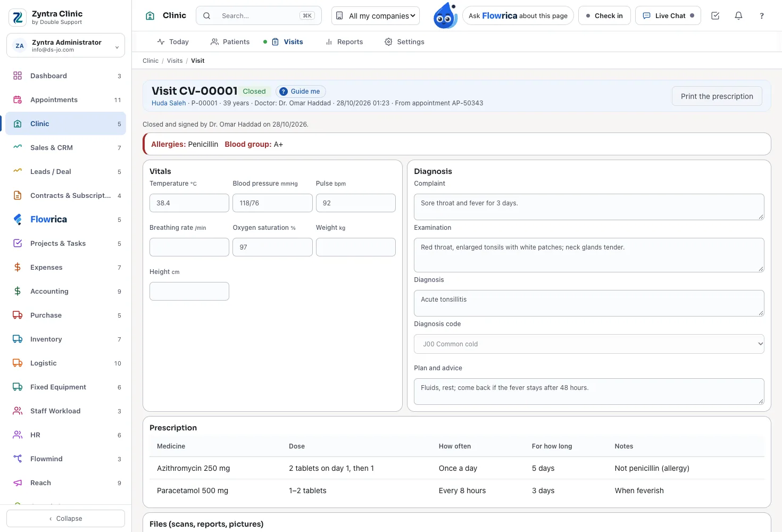Screen dimensions: 782x532
Task: Click the Flowrica logo icon in sidebar
Action: click(x=18, y=219)
